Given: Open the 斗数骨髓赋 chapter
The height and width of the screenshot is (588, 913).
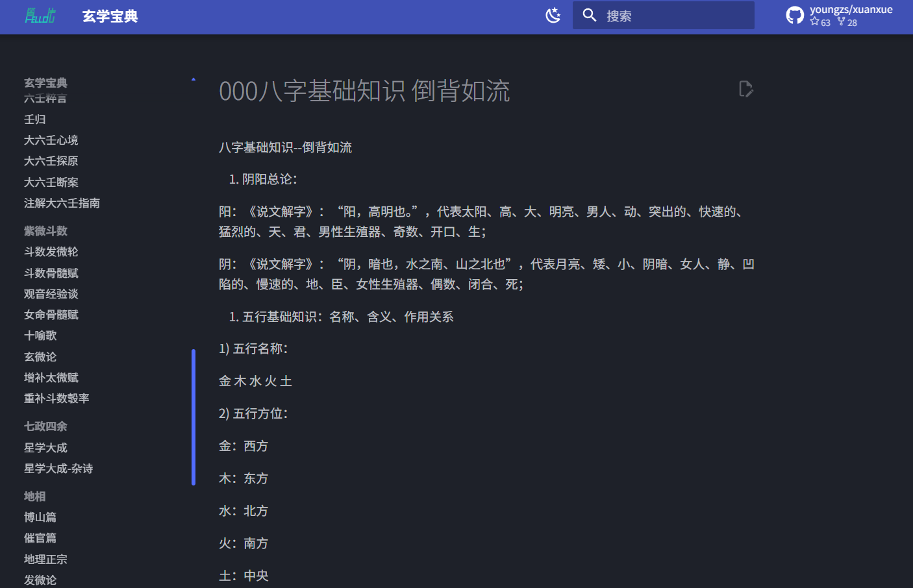Looking at the screenshot, I should pyautogui.click(x=51, y=273).
